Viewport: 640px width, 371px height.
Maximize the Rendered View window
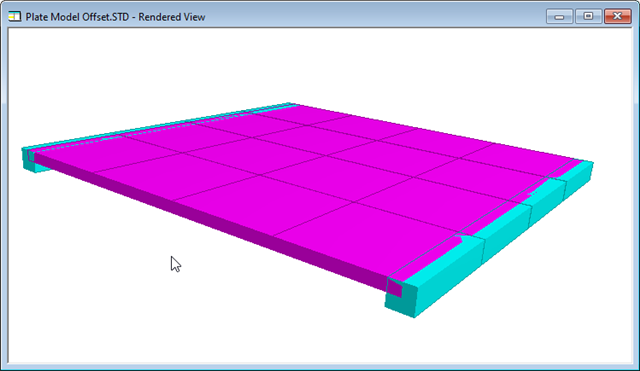point(588,16)
